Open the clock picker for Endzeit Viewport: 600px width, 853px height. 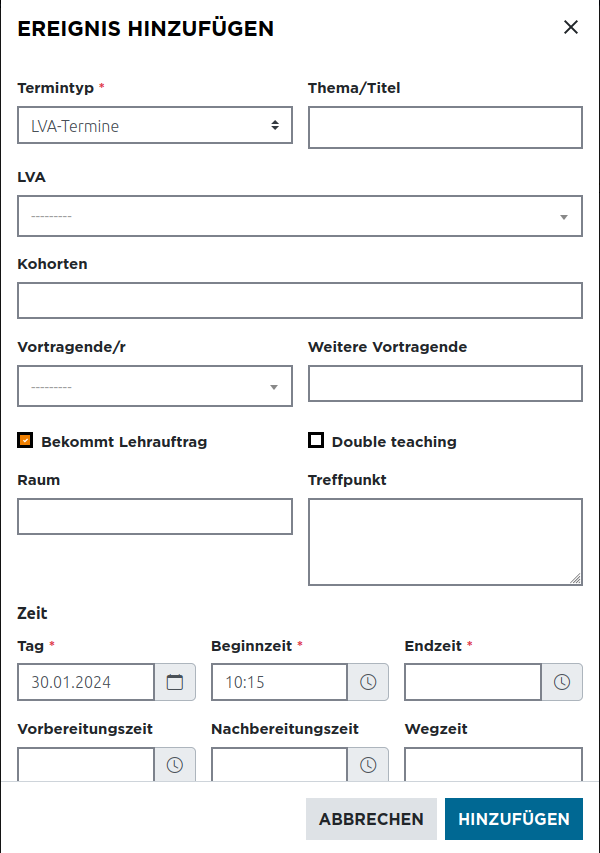pos(562,682)
